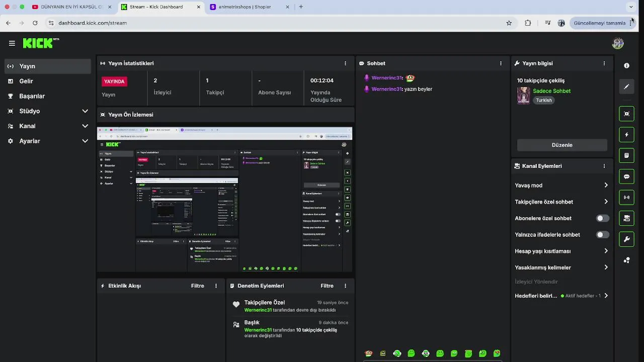The image size is (644, 362).
Task: Open browser extensions puzzle icon
Action: point(528,23)
